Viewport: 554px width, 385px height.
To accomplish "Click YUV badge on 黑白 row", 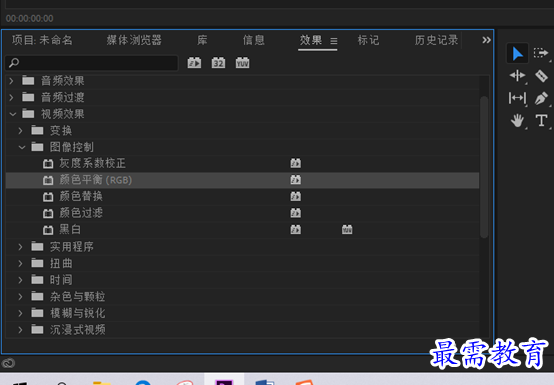I will (x=347, y=230).
